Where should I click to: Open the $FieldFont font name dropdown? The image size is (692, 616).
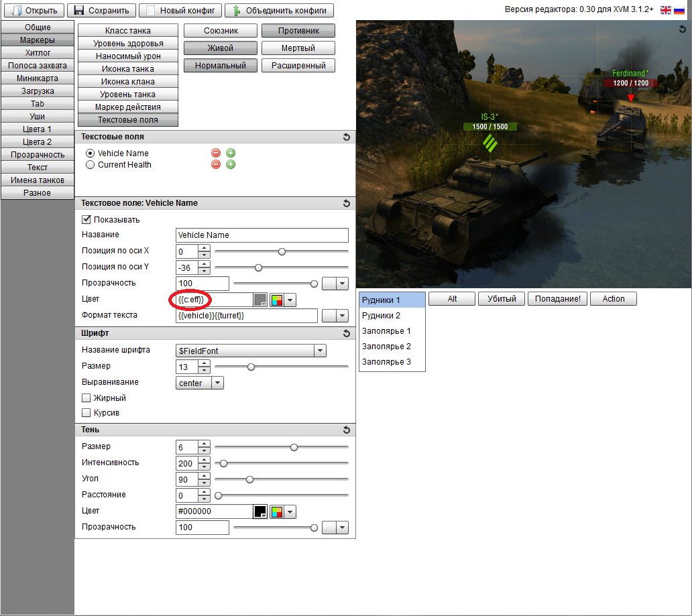point(321,351)
